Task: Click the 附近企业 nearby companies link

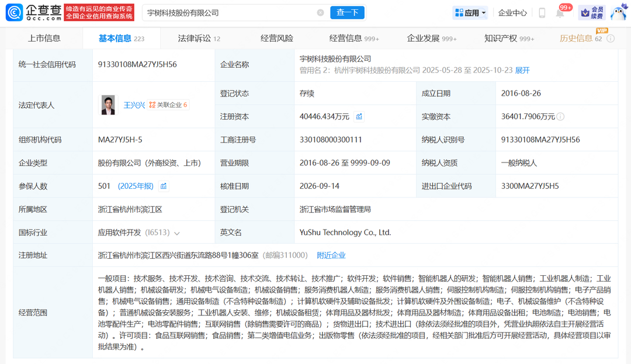Action: pyautogui.click(x=331, y=255)
